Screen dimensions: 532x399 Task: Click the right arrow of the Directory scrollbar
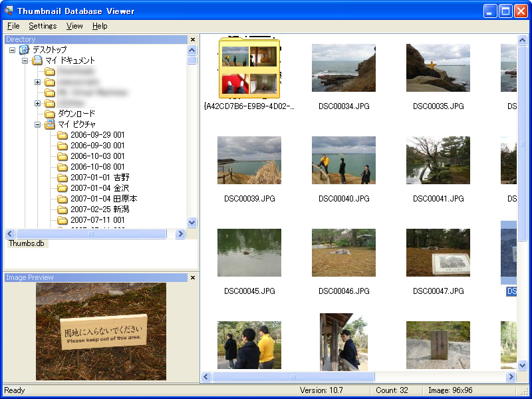click(x=180, y=233)
